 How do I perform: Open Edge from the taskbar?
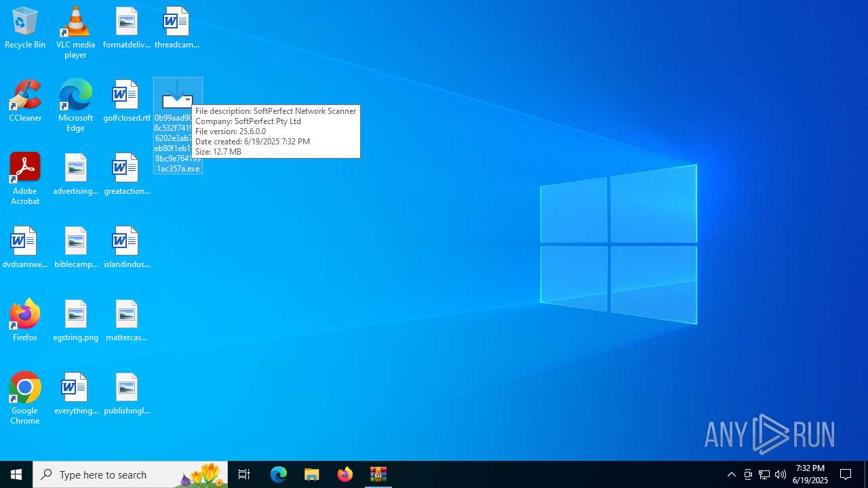tap(279, 474)
